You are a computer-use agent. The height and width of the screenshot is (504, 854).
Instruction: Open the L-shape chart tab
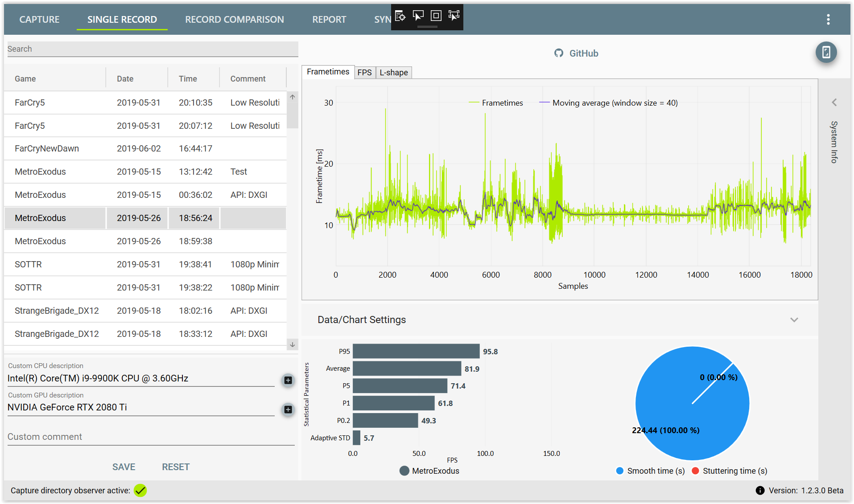pyautogui.click(x=393, y=73)
